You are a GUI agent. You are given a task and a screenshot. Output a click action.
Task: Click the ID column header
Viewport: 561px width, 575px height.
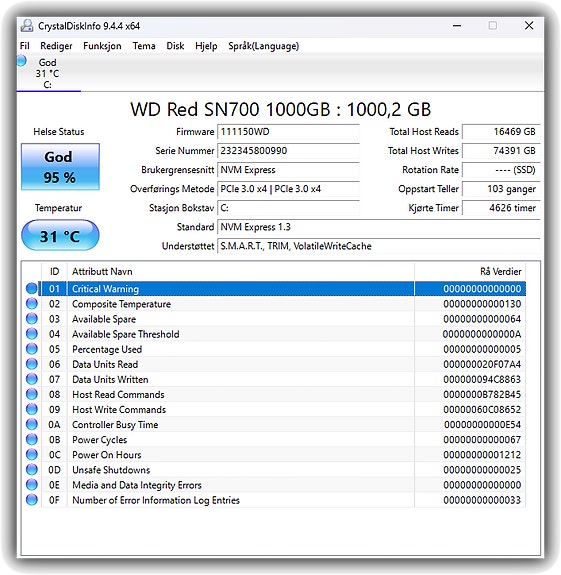54,271
